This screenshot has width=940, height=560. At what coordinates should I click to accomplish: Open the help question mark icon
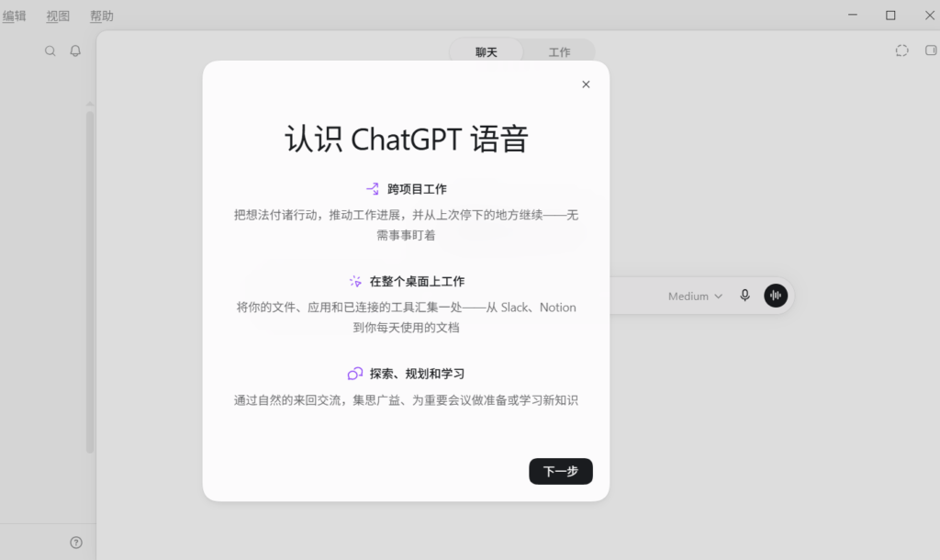76,543
